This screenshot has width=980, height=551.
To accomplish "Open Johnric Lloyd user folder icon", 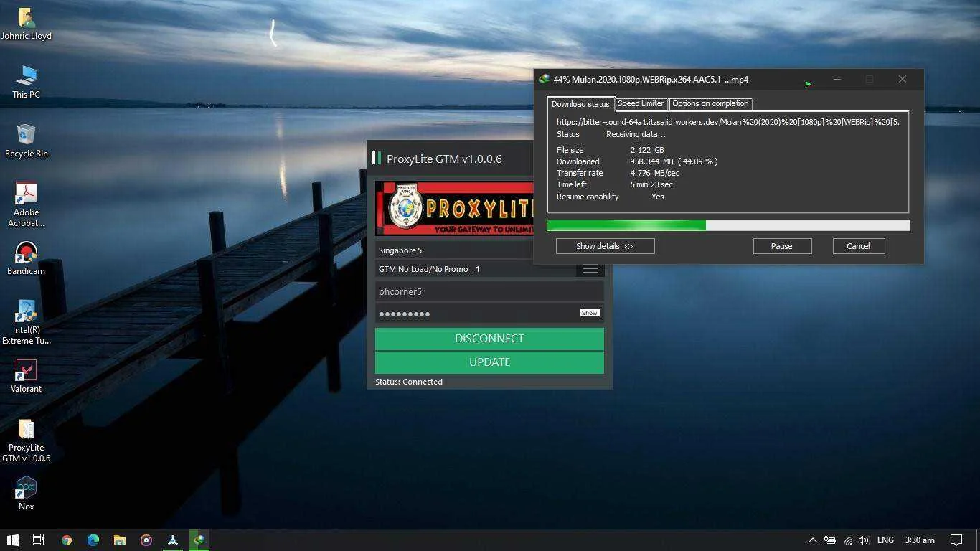I will click(27, 24).
